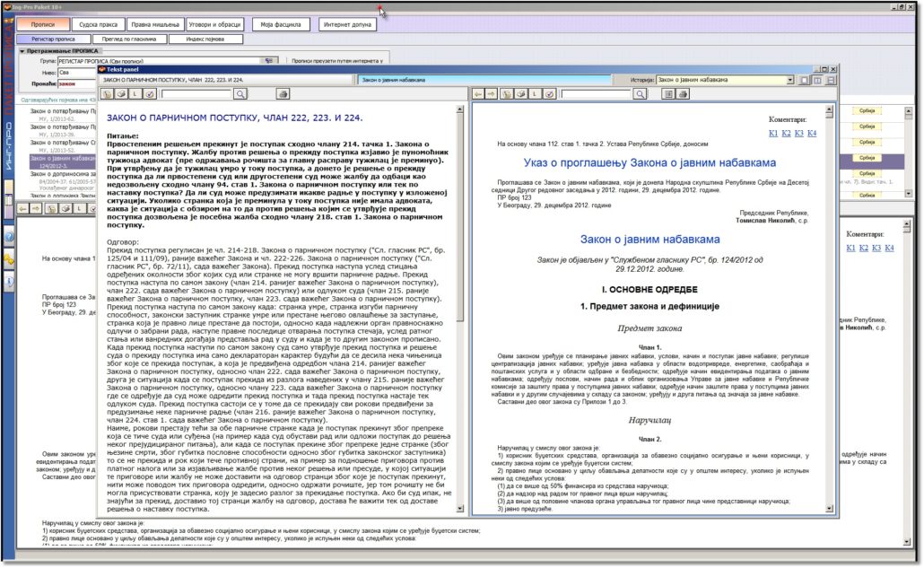The width and height of the screenshot is (924, 568).
Task: Open the Прописи main tab
Action: pos(42,25)
